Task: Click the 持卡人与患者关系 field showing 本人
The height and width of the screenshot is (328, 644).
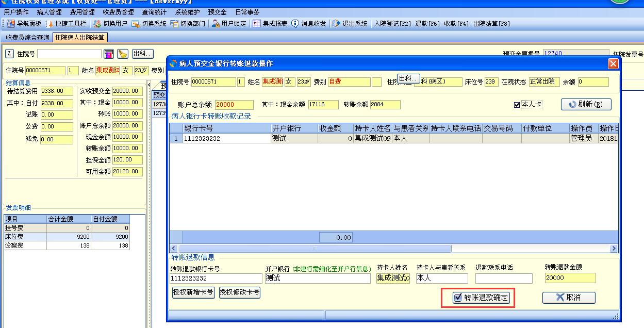Action: point(442,278)
